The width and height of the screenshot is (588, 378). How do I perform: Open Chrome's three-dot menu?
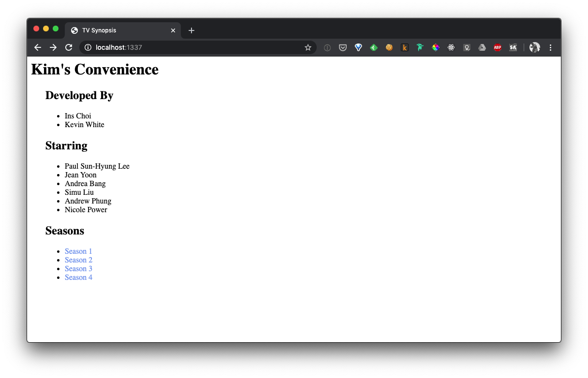[x=550, y=47]
